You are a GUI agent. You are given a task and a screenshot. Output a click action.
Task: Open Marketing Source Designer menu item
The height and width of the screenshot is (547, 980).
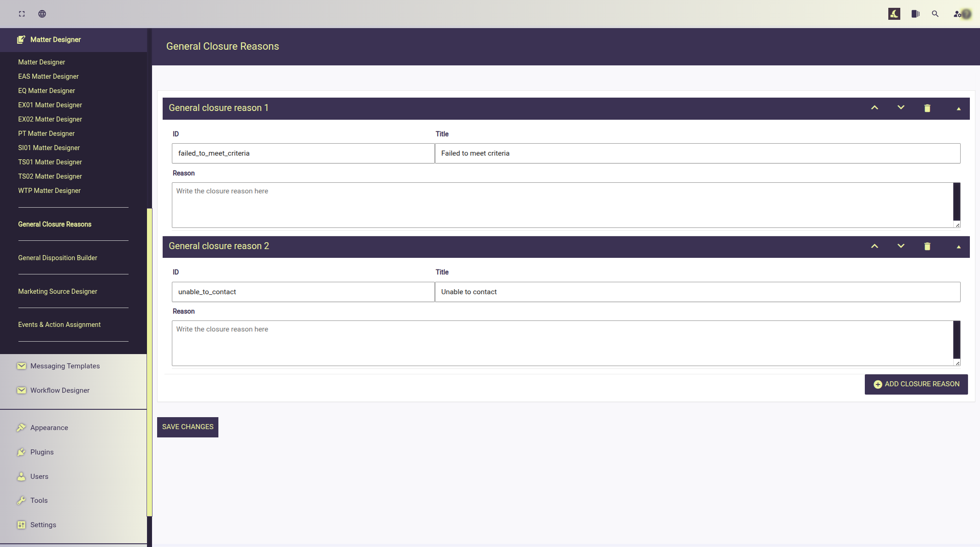coord(58,291)
